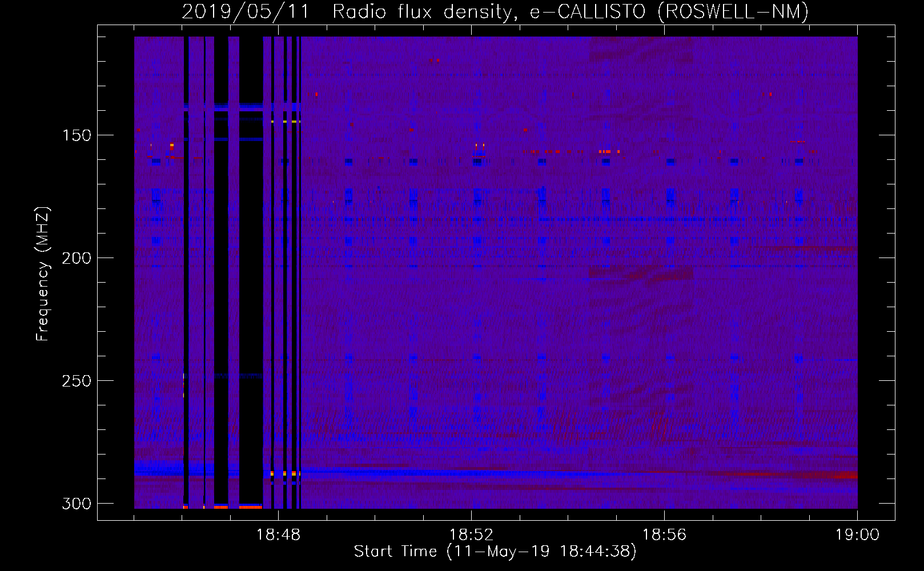Click the 18:48 time tick label
Image resolution: width=924 pixels, height=571 pixels.
tap(278, 535)
